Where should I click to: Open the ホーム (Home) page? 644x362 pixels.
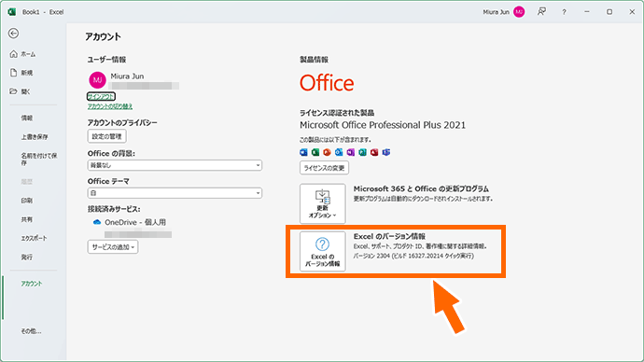23,54
